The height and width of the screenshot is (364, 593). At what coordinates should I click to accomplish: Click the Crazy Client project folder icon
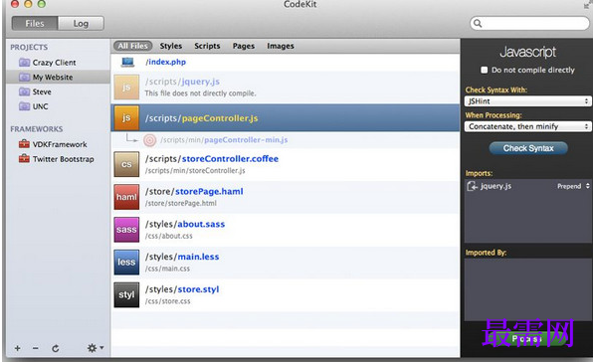coord(24,63)
